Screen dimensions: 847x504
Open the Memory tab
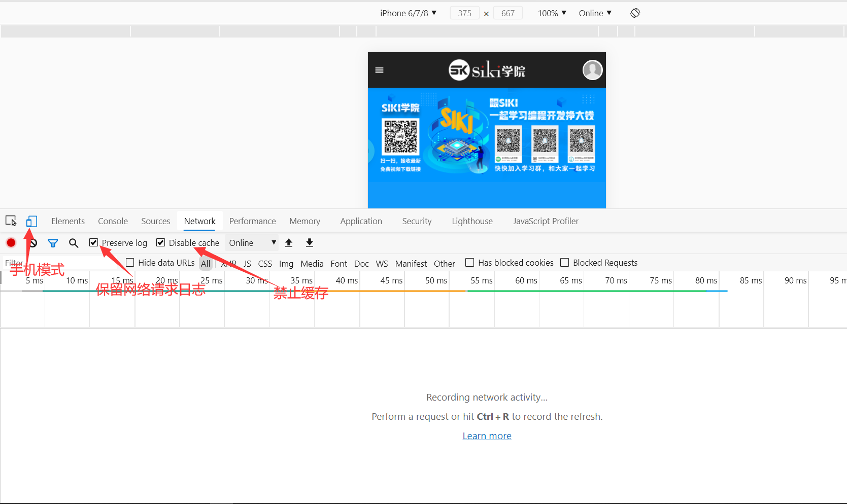point(305,221)
